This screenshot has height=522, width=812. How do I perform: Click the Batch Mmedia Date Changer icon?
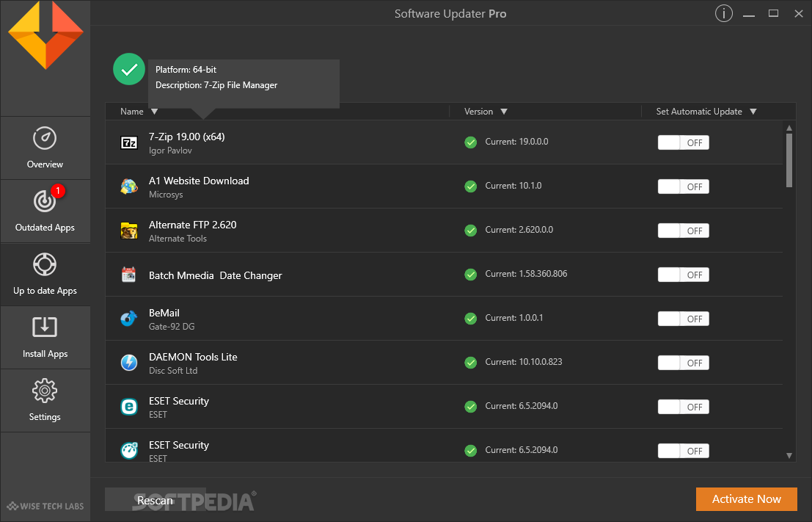pyautogui.click(x=129, y=275)
